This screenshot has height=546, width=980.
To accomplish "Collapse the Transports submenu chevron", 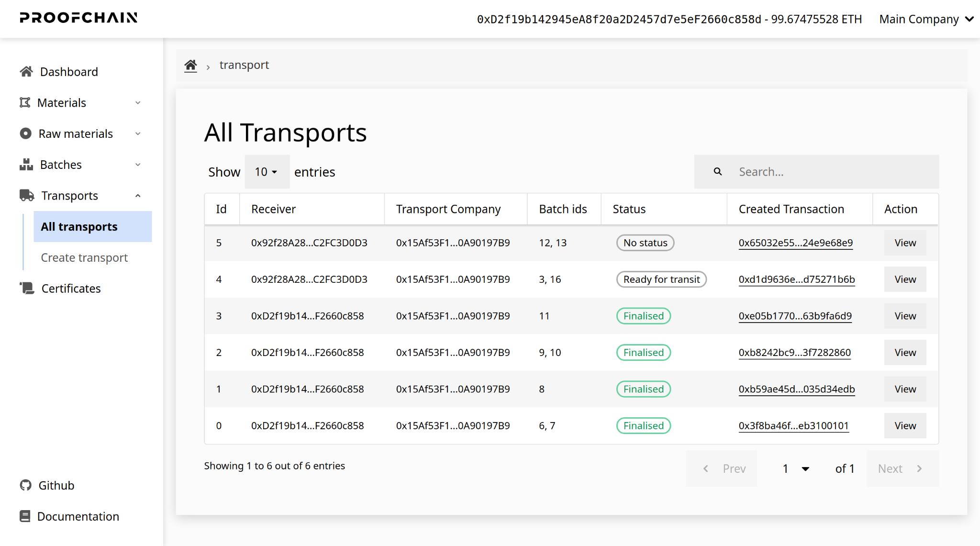I will (138, 196).
